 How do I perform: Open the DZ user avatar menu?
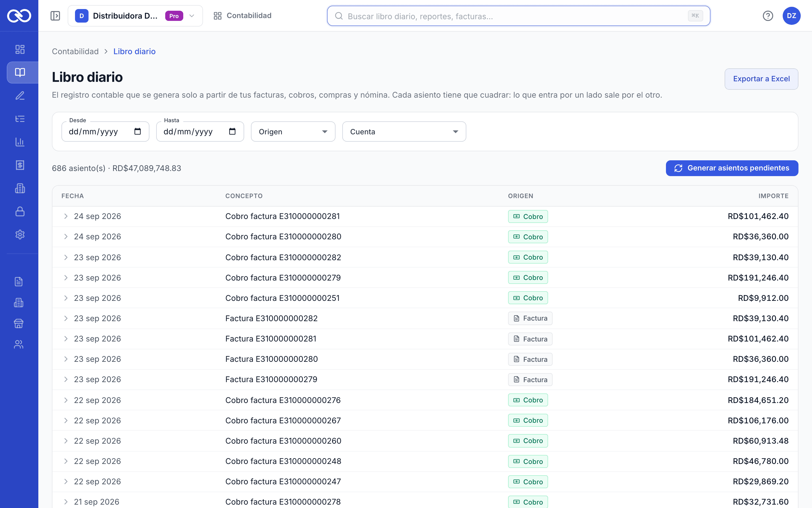(791, 16)
